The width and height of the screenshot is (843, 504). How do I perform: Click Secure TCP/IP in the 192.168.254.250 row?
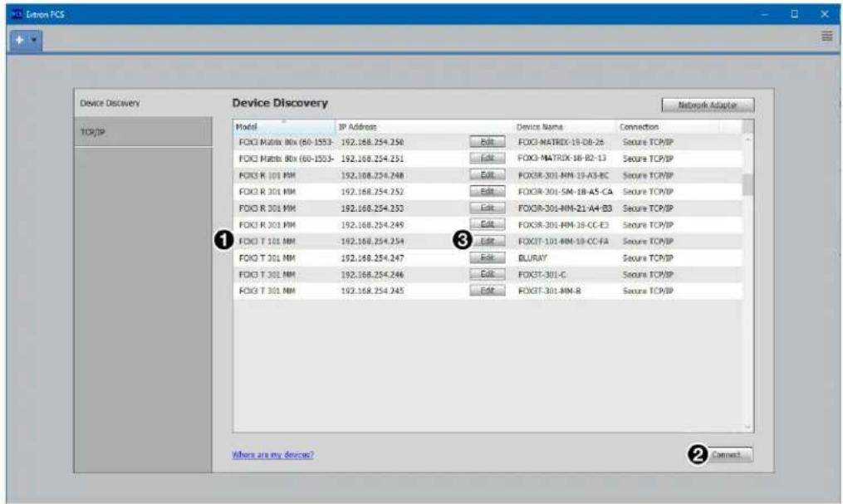[648, 142]
